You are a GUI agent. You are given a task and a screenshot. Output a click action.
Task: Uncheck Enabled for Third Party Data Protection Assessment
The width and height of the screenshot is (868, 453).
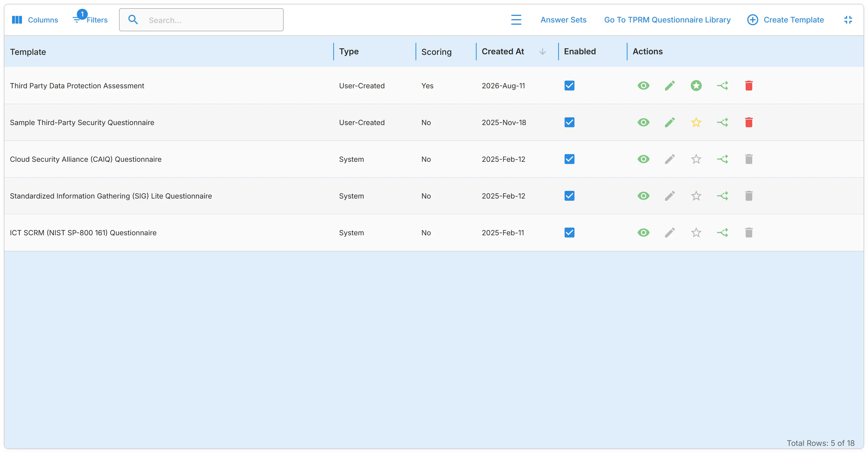tap(570, 86)
